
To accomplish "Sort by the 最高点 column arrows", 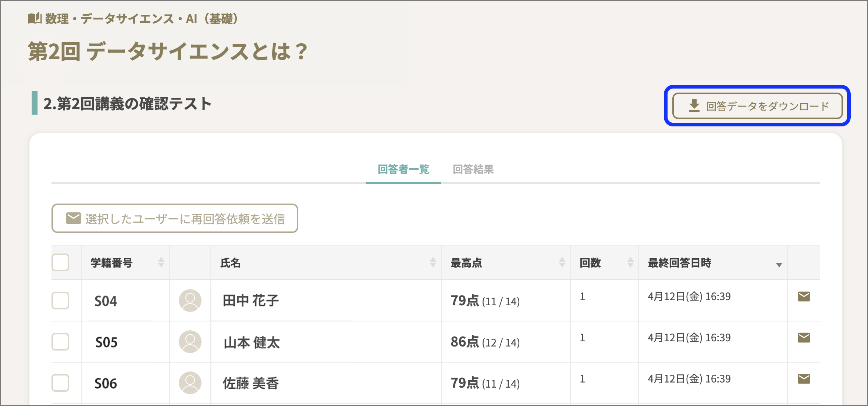I will 562,262.
